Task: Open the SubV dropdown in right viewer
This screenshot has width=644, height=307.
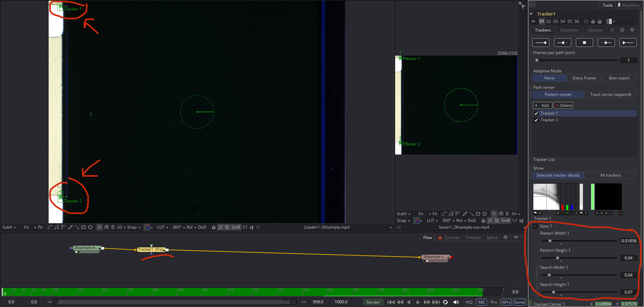Action: (404, 214)
